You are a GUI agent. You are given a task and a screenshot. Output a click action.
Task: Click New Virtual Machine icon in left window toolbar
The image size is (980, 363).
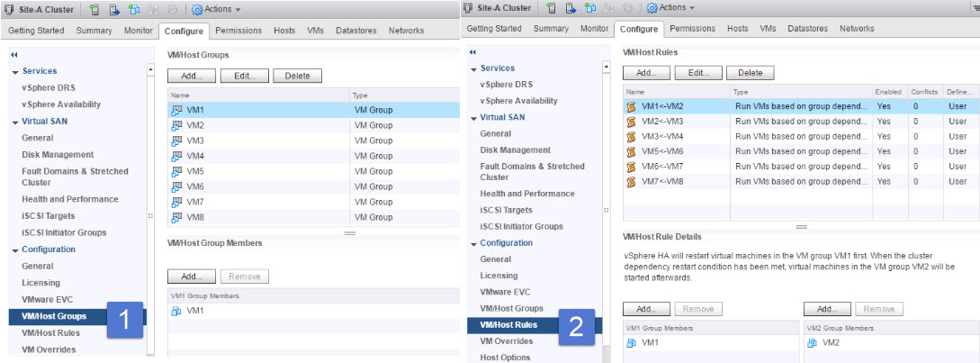[134, 9]
